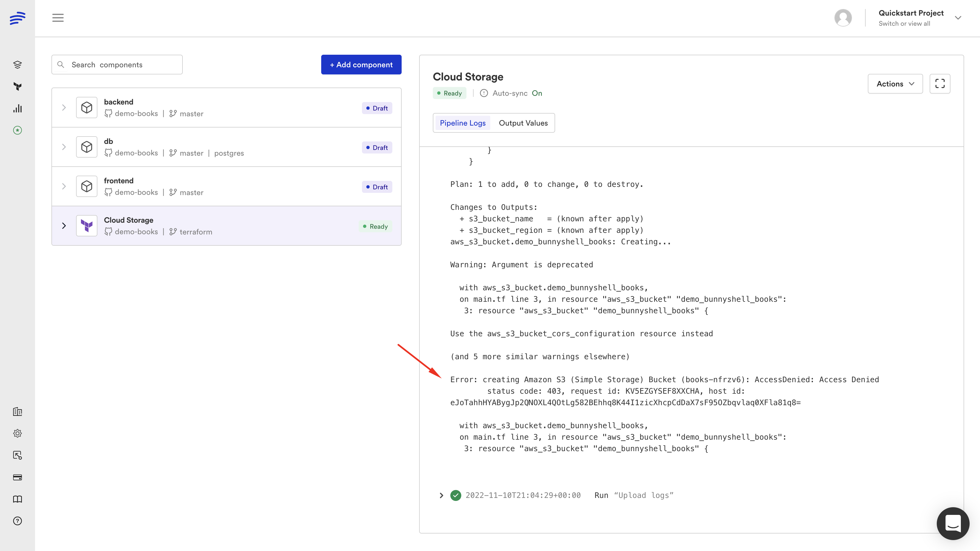Expand the backend component row
The image size is (980, 551).
pos(64,108)
